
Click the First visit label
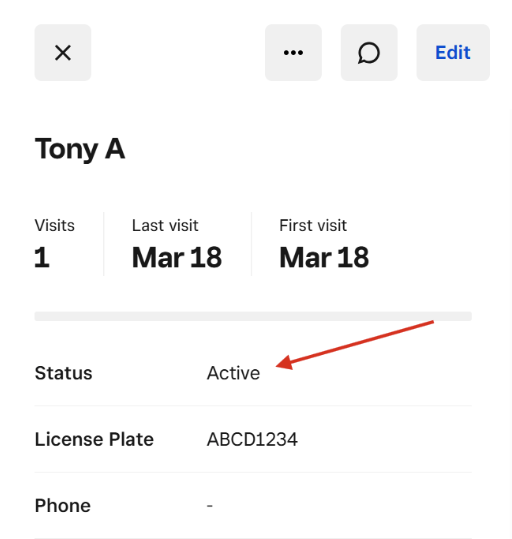click(313, 226)
